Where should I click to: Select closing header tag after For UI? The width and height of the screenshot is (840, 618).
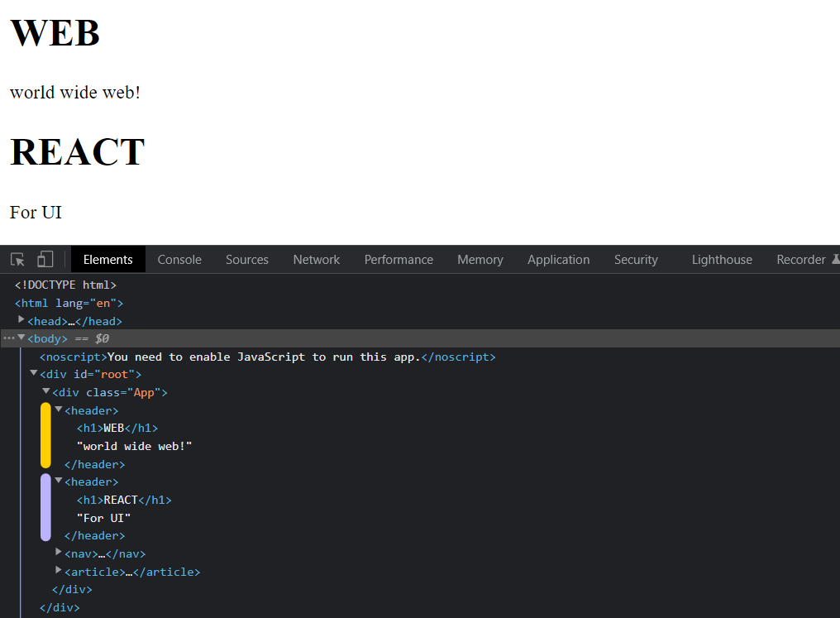pyautogui.click(x=95, y=536)
